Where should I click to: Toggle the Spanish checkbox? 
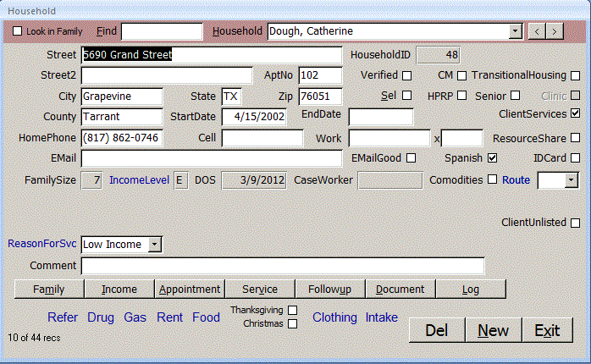tap(492, 157)
